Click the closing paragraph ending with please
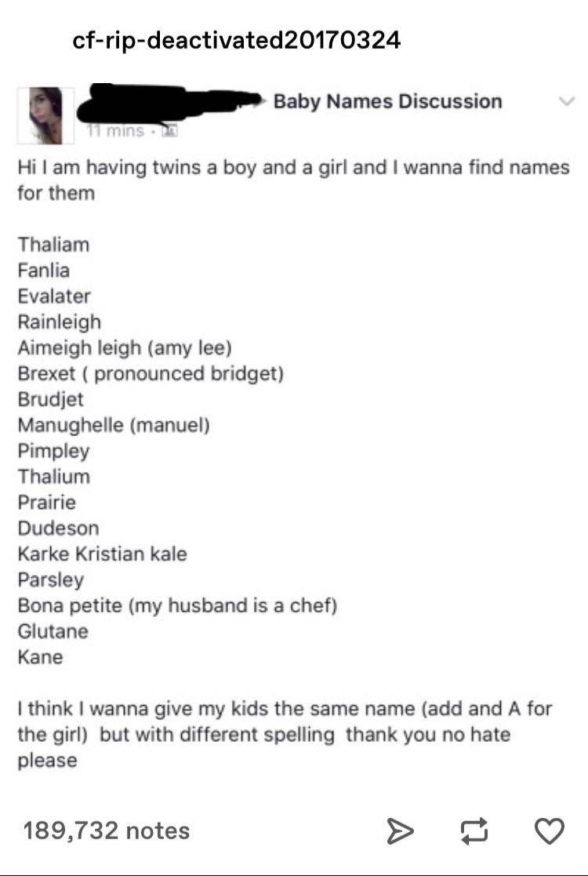This screenshot has height=876, width=588. 285,735
